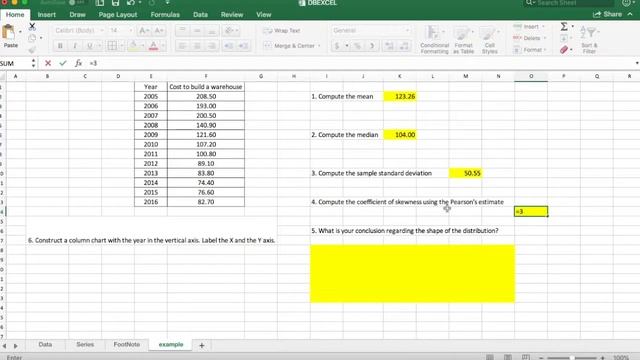Viewport: 640px width, 360px height.
Task: Toggle center horizontal alignment
Action: coord(197,46)
